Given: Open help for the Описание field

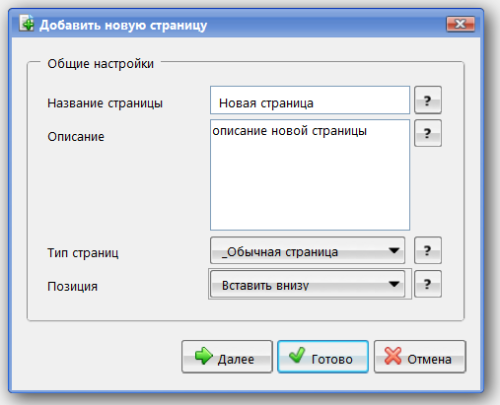Looking at the screenshot, I should click(428, 133).
